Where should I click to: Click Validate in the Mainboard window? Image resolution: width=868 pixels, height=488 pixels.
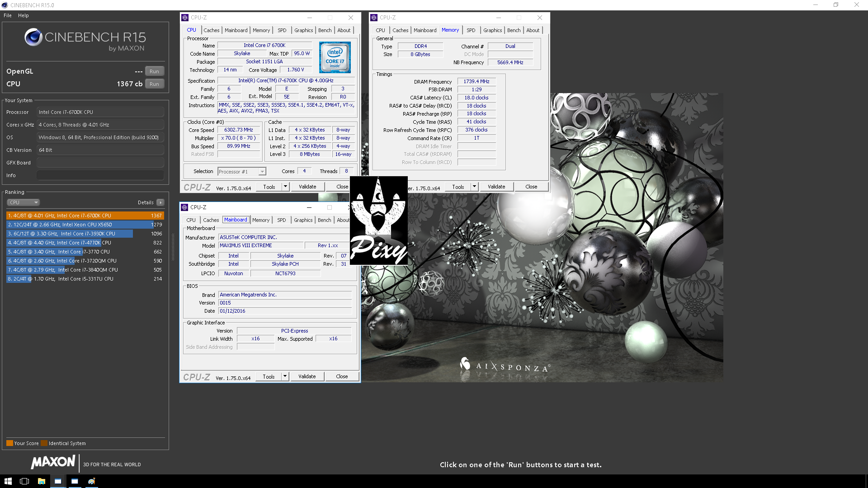307,376
